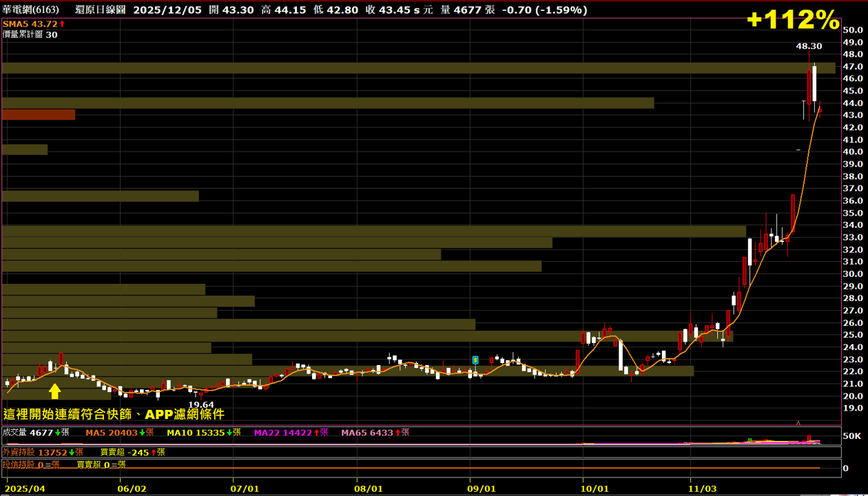Click the 06/02 date axis label
868x496 pixels.
point(133,488)
